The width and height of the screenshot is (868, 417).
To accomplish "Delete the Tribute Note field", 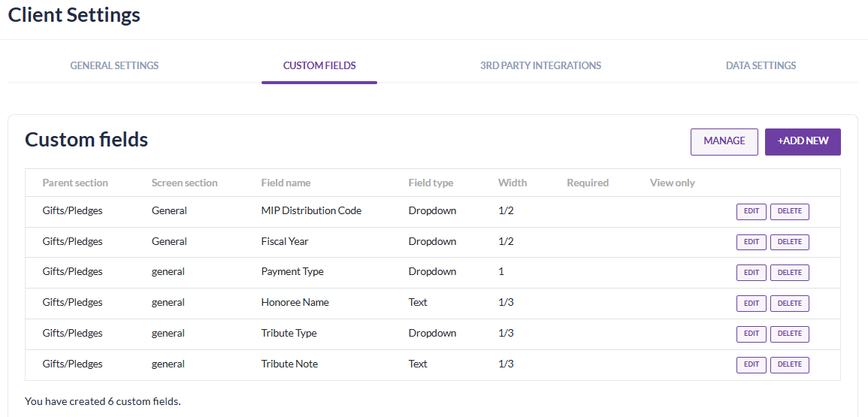I will point(789,364).
